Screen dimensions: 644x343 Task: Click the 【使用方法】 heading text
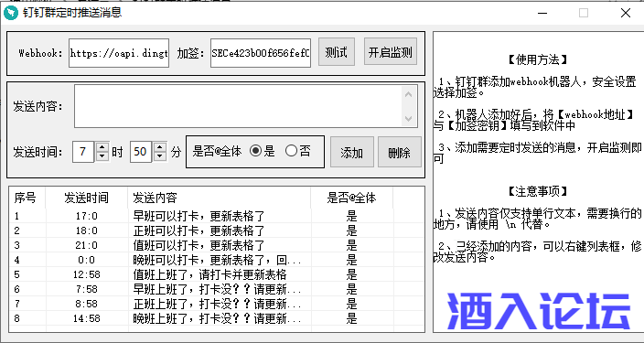click(x=538, y=60)
